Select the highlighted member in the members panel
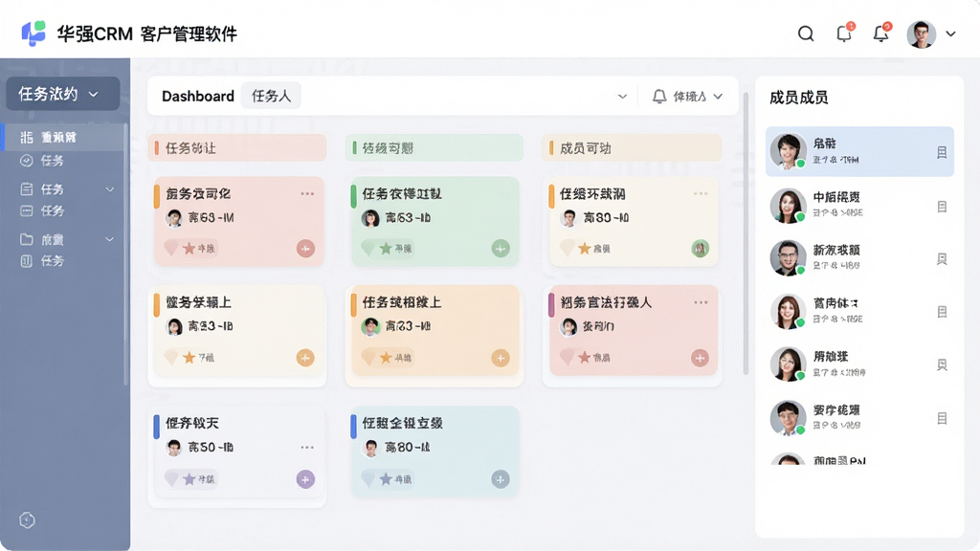Image resolution: width=980 pixels, height=551 pixels. coord(859,152)
